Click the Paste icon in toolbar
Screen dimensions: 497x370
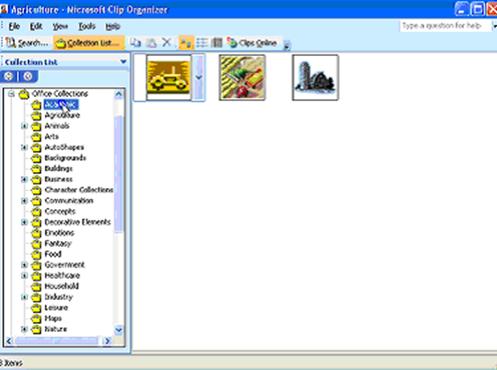pyautogui.click(x=151, y=43)
